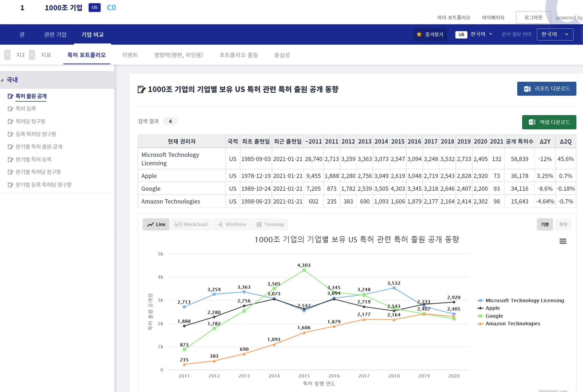Viewport: 583px width, 392px height.
Task: Click the 로그아웃 button
Action: coord(533,17)
